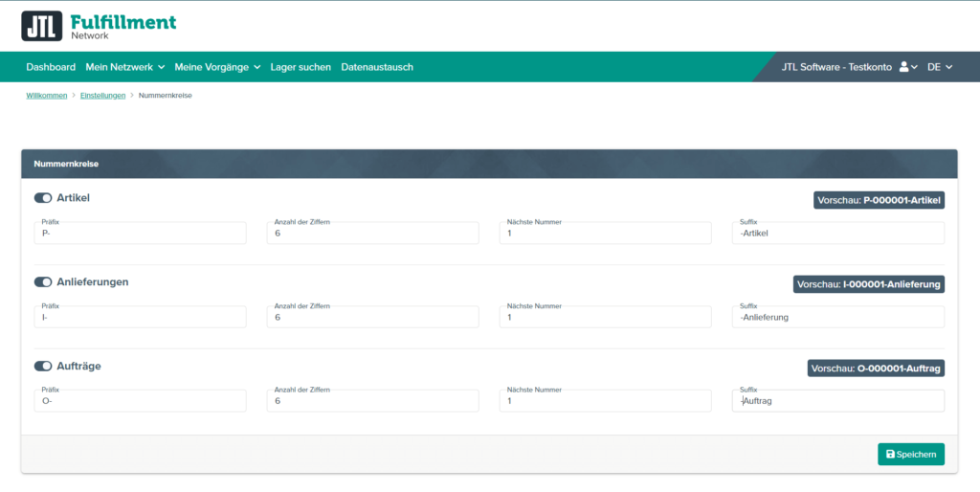Image resolution: width=980 pixels, height=492 pixels.
Task: Click the Nummernkreise breadcrumb text
Action: pyautogui.click(x=165, y=96)
